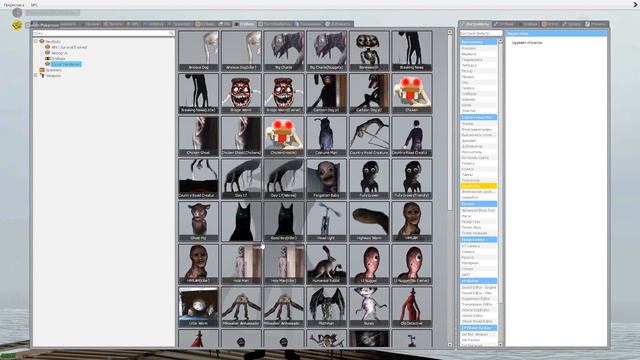The height and width of the screenshot is (360, 640).
Task: Click the NPC grid scrollbar down arrow
Action: coord(450,345)
